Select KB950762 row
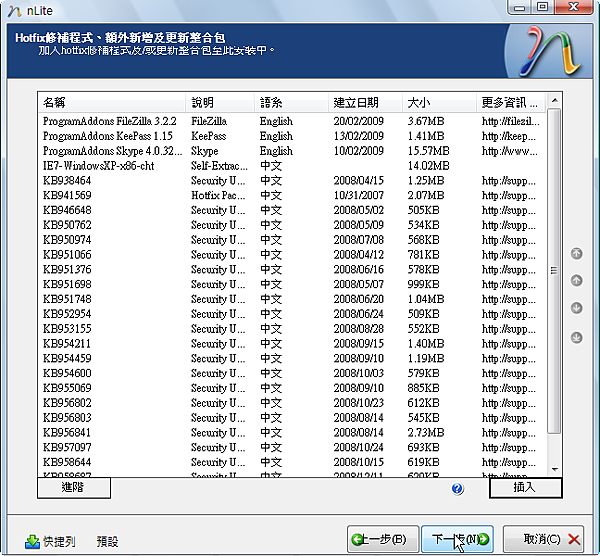 [292, 225]
